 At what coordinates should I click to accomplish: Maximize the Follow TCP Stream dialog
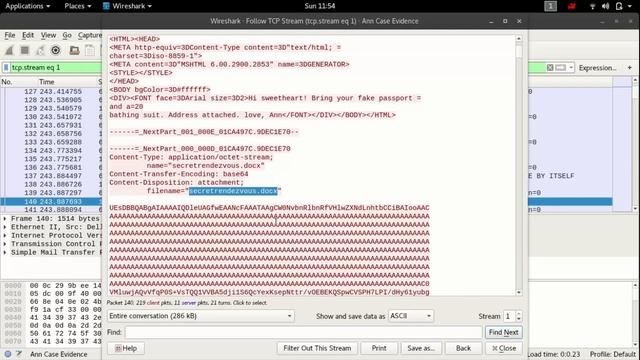pos(505,21)
